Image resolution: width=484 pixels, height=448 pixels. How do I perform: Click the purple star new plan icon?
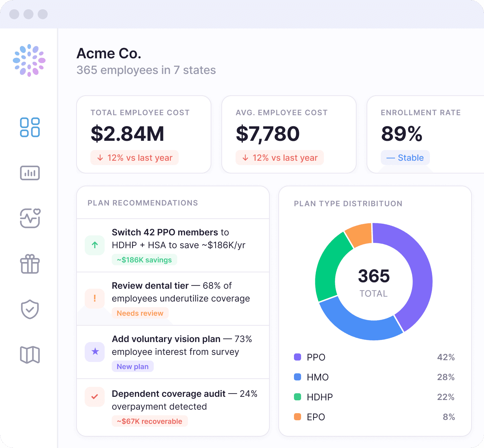pyautogui.click(x=95, y=352)
